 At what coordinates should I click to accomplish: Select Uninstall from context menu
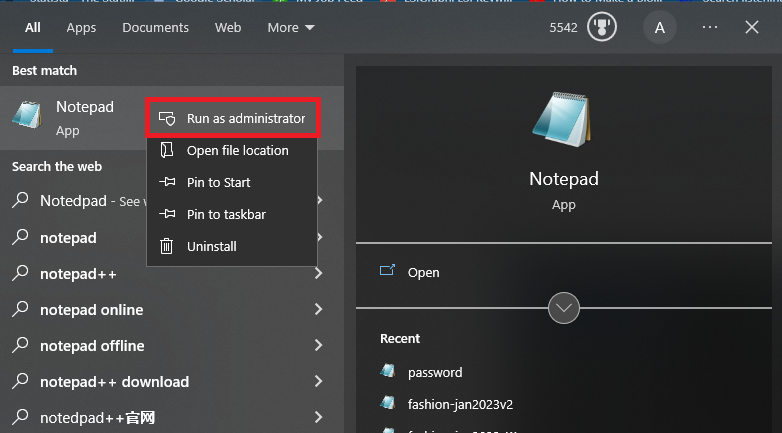[x=232, y=246]
